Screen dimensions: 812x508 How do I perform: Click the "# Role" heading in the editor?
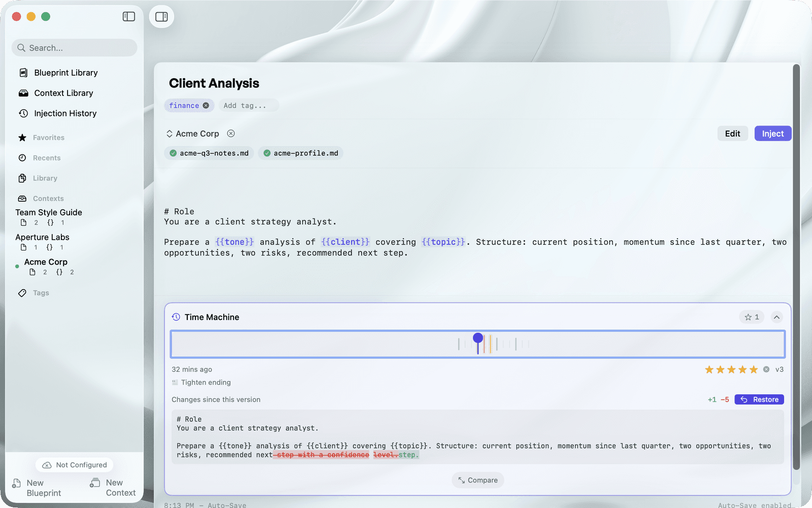point(179,211)
